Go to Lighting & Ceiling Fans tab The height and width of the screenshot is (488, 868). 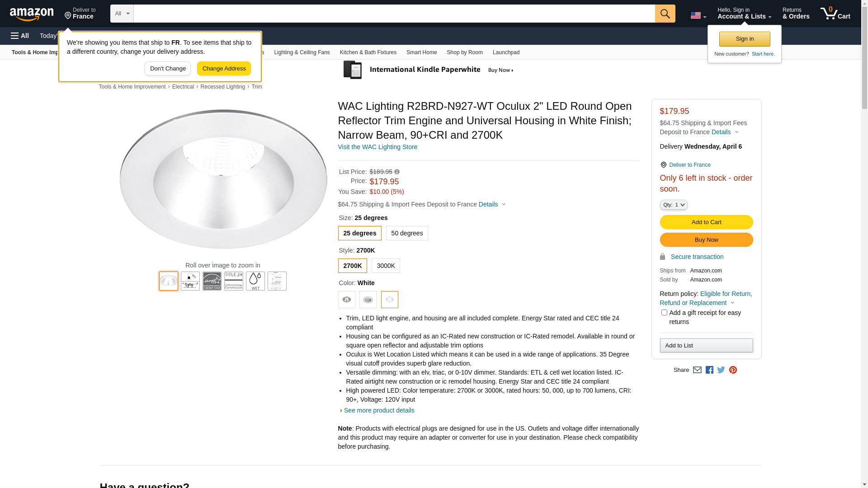coord(302,52)
